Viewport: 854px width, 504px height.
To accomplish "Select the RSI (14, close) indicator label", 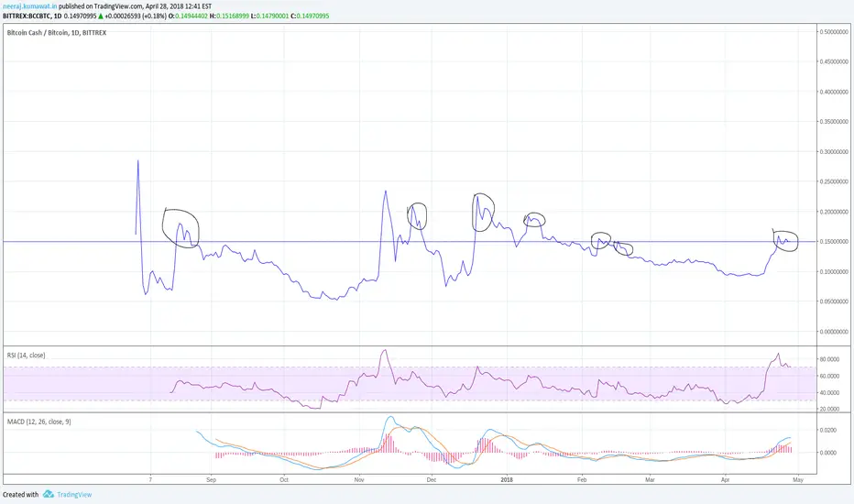I will pyautogui.click(x=27, y=356).
